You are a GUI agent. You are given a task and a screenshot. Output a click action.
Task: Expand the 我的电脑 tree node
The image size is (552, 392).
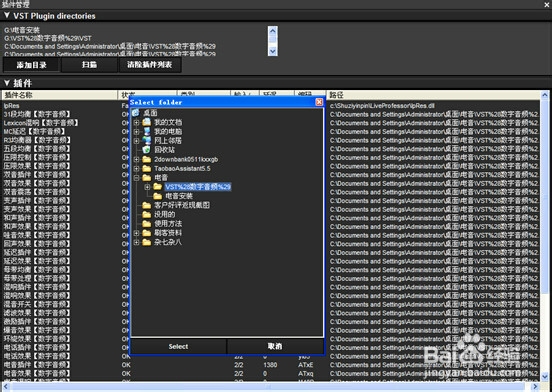point(137,132)
